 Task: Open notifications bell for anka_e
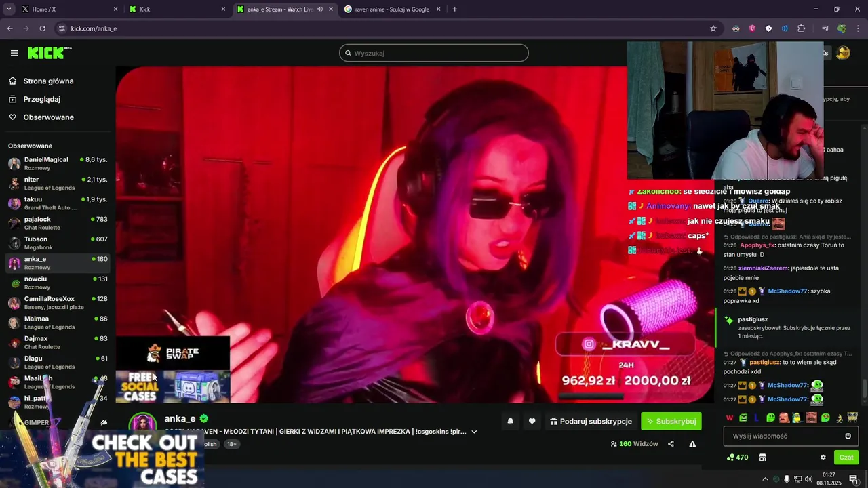(511, 421)
